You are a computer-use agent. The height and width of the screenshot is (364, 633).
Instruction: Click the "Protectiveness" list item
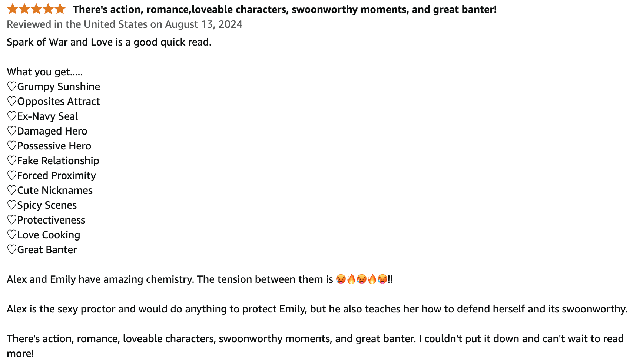(x=51, y=220)
